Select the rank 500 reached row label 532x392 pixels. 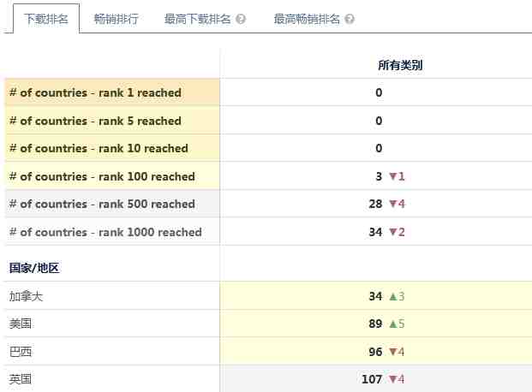click(102, 204)
